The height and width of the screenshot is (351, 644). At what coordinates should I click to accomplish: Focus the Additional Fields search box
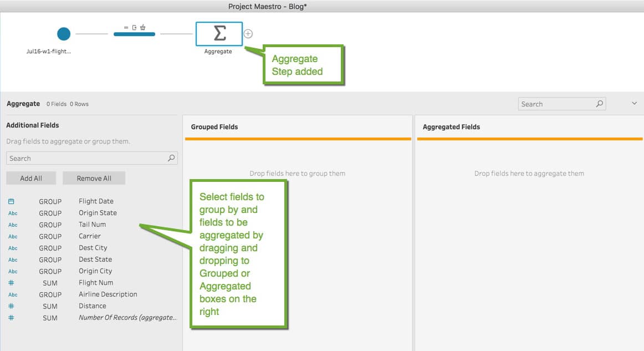pos(91,158)
